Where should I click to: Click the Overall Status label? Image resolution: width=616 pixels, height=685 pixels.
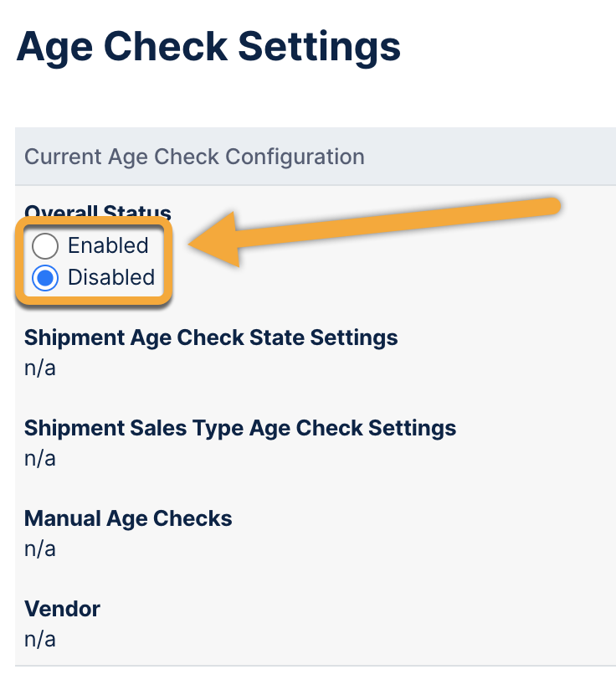(x=98, y=212)
